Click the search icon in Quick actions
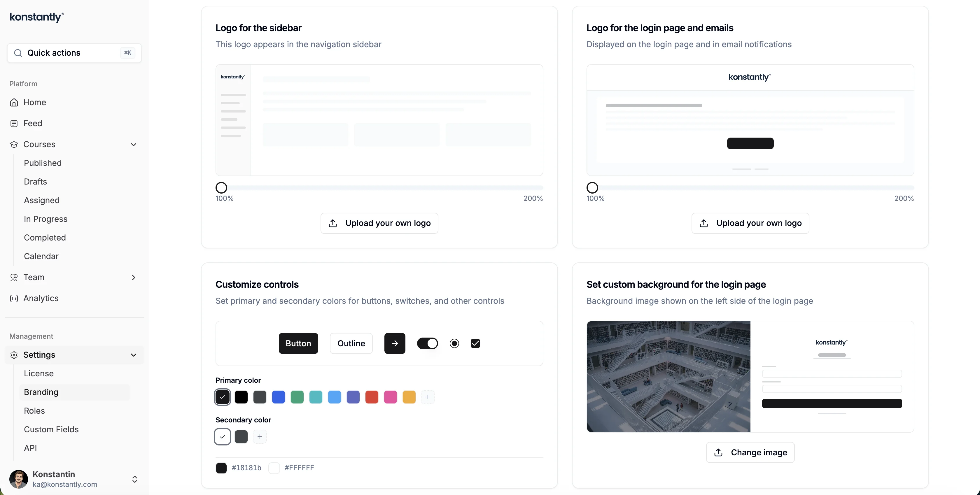Viewport: 980px width, 495px height. (x=17, y=53)
